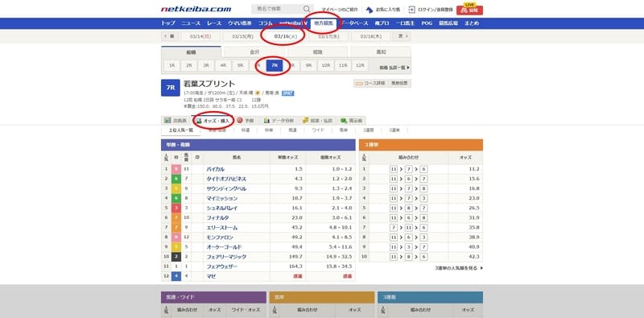Open コラム in navigation bar
This screenshot has height=318, width=644.
click(x=266, y=23)
